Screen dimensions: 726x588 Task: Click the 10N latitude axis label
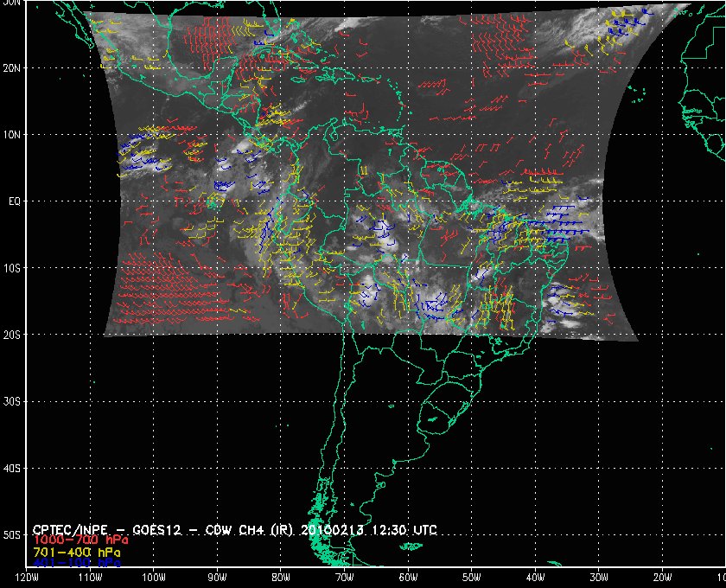tap(12, 134)
